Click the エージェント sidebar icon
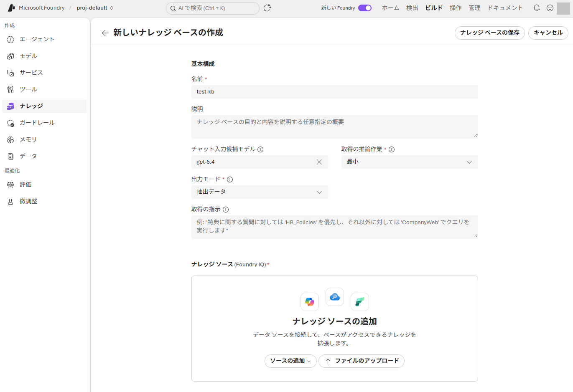 [x=10, y=39]
